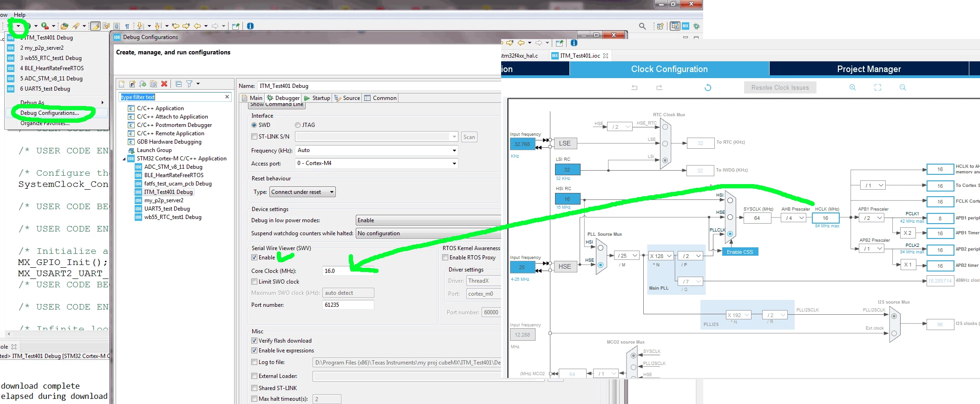Collapse STM32 Cortex-M C/C++ Application tree node
Image resolution: width=980 pixels, height=404 pixels.
point(124,159)
